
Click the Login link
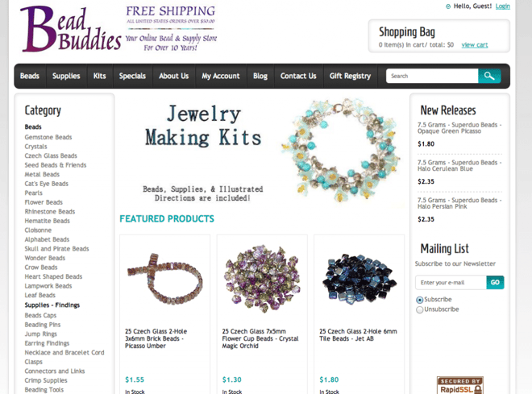[502, 6]
